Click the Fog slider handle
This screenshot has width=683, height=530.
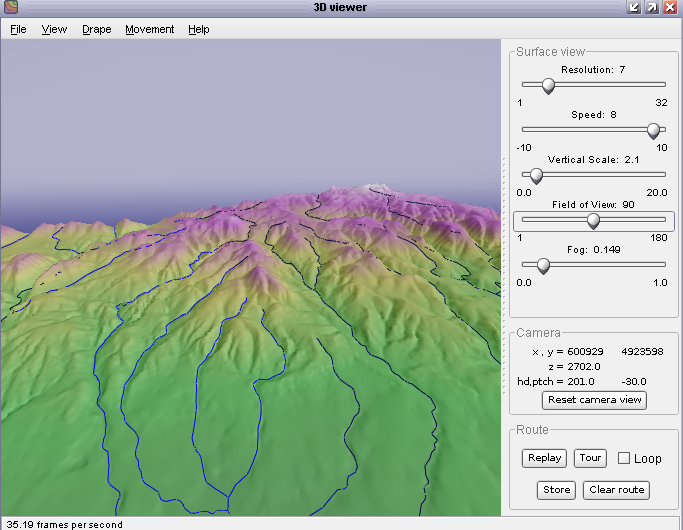click(x=543, y=266)
